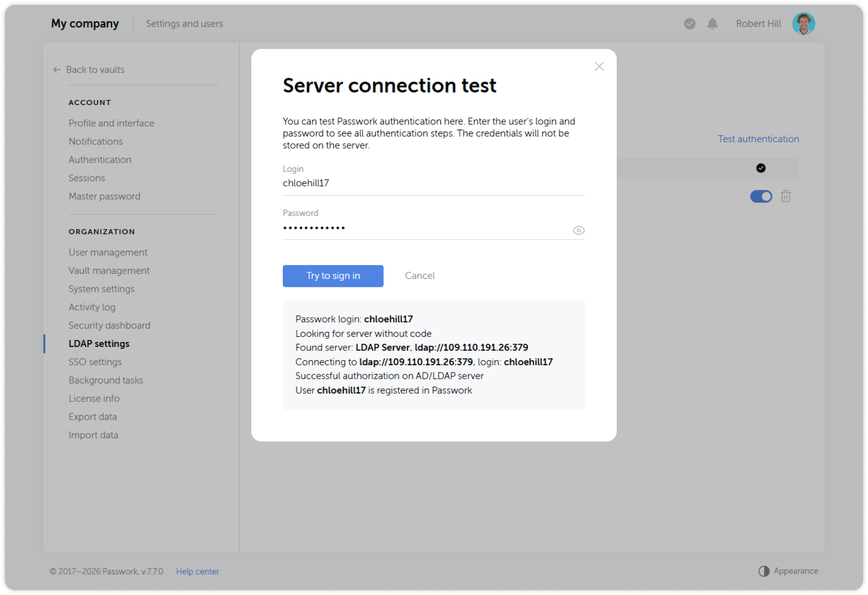Screen dimensions: 868x595
Task: Click the 'Found server: LDAP Server' log line
Action: [x=412, y=347]
